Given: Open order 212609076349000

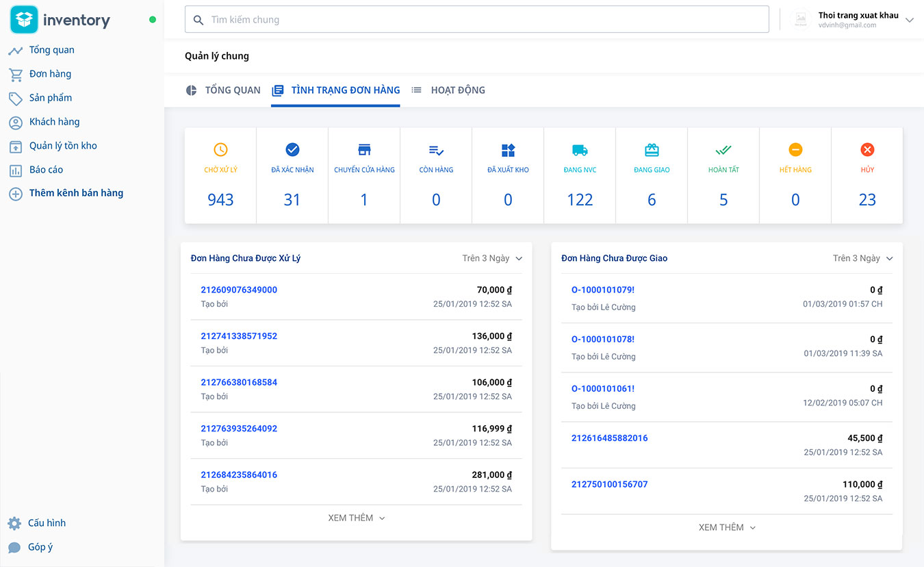Looking at the screenshot, I should pos(239,290).
